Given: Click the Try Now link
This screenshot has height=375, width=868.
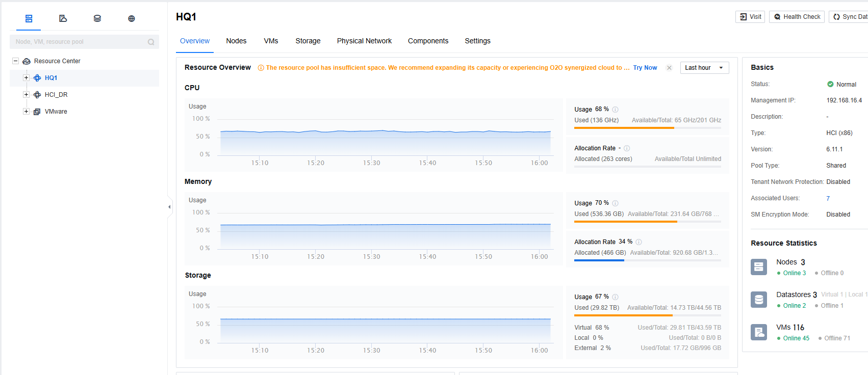Looking at the screenshot, I should click(x=645, y=68).
